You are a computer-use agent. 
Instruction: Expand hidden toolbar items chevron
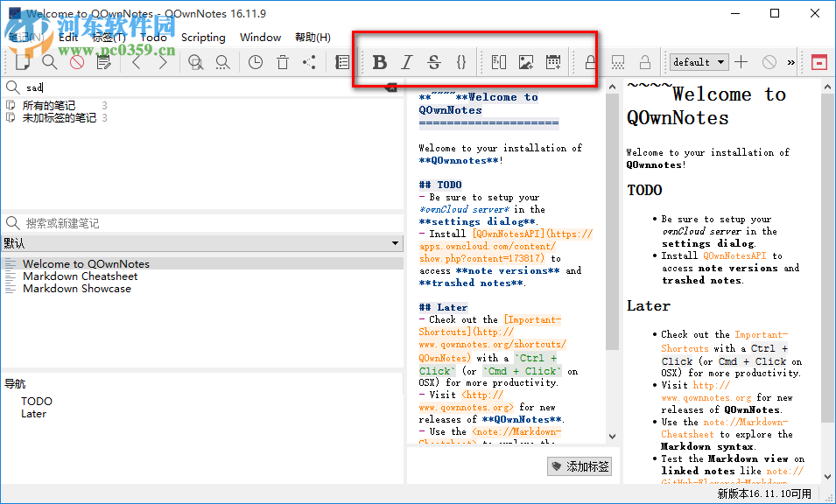point(791,62)
